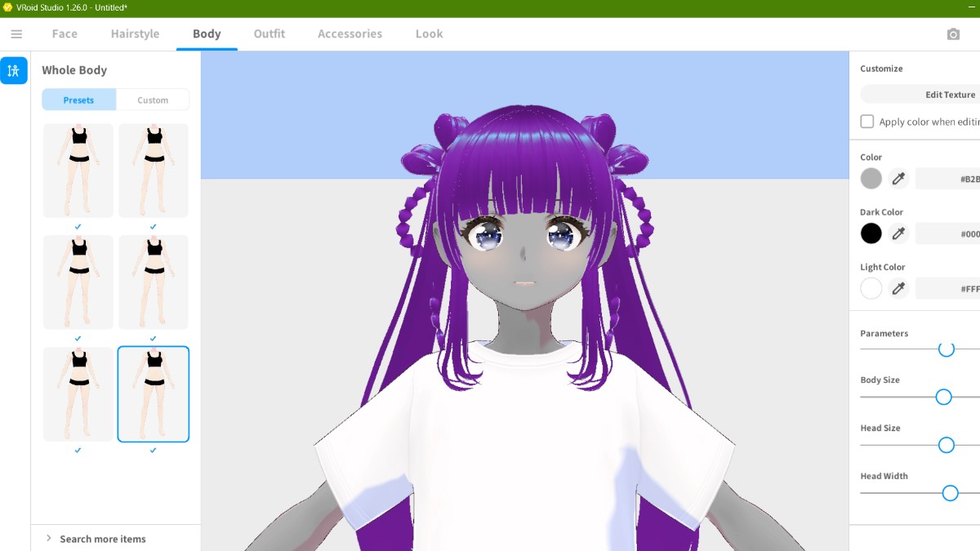980x551 pixels.
Task: Open the hamburger main menu
Action: 16,34
